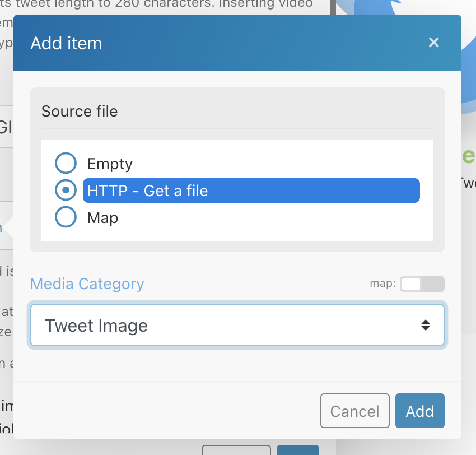Open the Tweet Image dropdown

(237, 325)
